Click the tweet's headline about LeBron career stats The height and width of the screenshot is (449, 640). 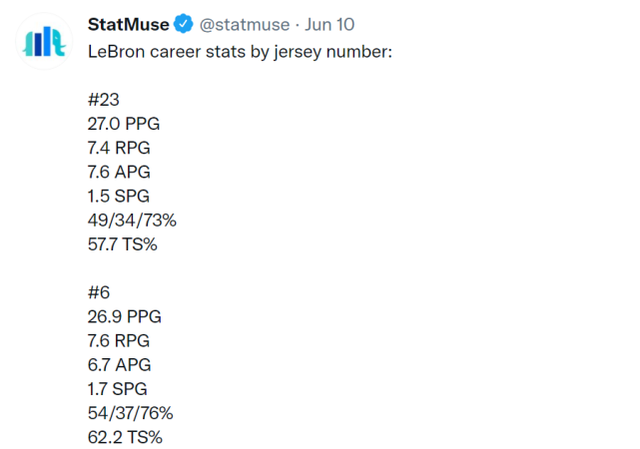pyautogui.click(x=240, y=49)
